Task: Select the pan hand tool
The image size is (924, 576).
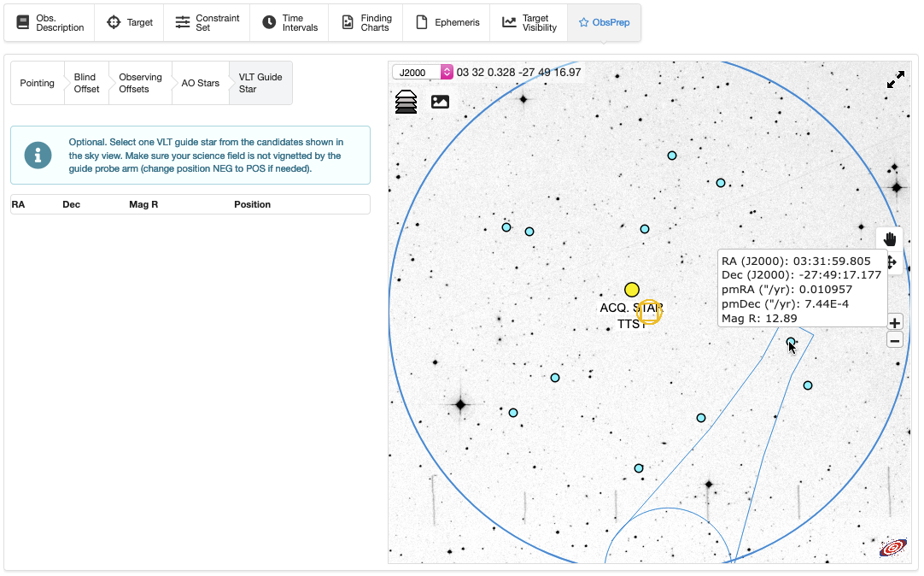Action: pyautogui.click(x=890, y=238)
